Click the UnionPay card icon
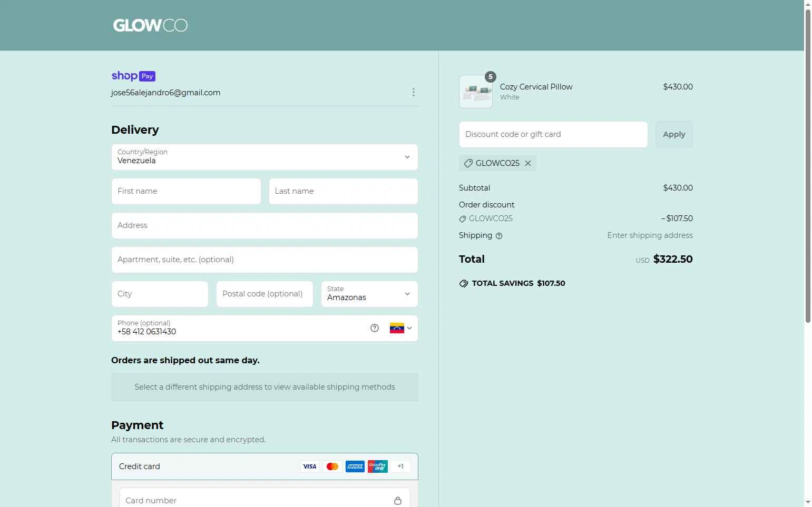The image size is (812, 507). 378,466
